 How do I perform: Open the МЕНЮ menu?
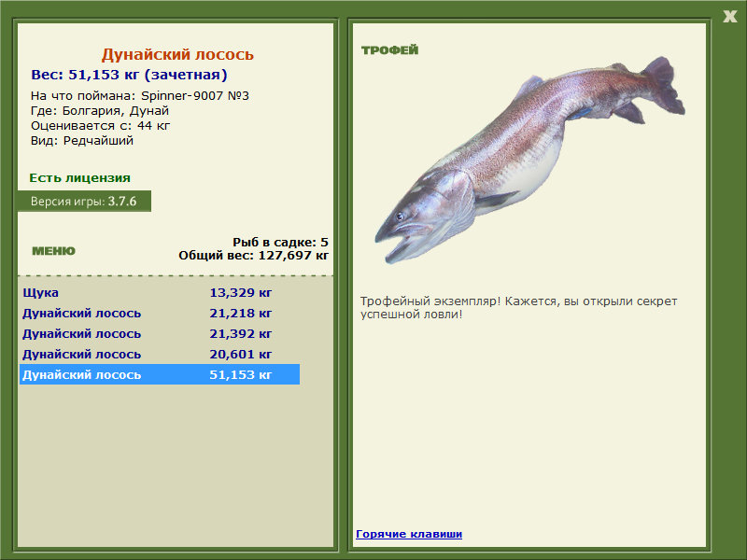coord(54,251)
